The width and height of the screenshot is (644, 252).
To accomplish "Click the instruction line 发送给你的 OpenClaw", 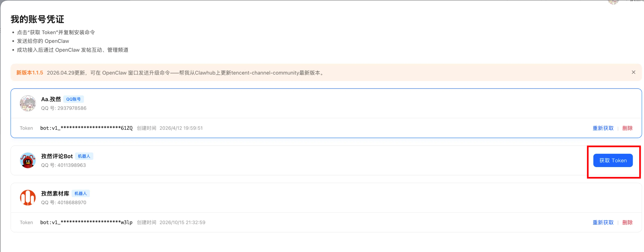I will click(x=43, y=41).
